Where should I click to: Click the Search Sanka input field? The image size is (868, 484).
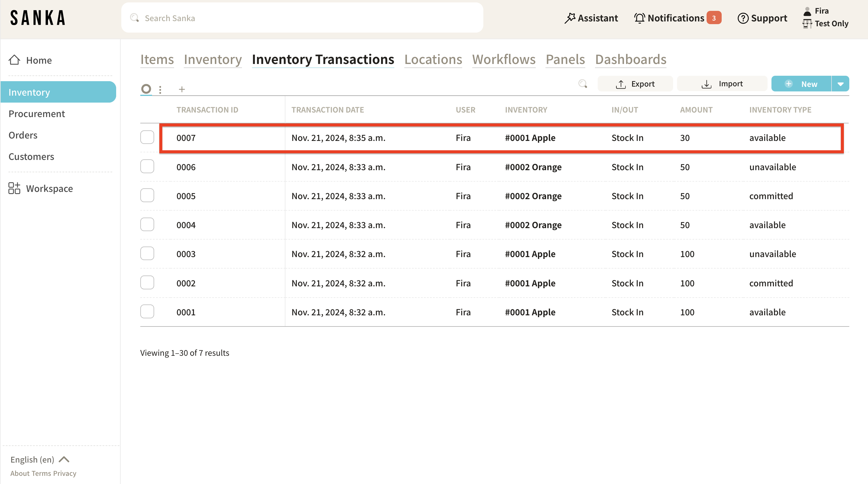(302, 18)
